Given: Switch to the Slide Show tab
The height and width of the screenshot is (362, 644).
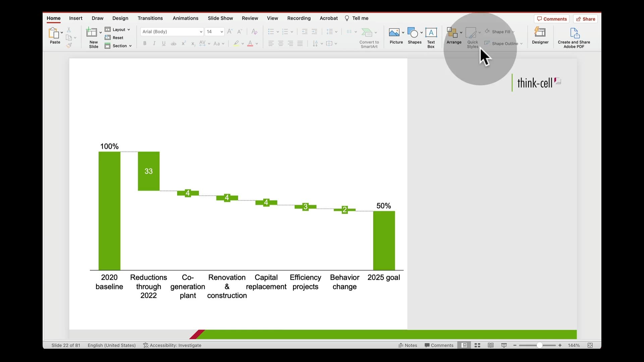Looking at the screenshot, I should (220, 18).
